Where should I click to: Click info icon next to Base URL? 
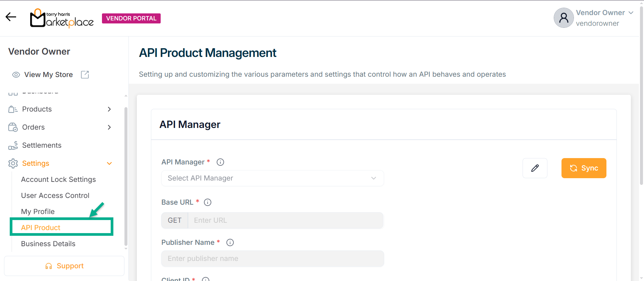coord(208,202)
